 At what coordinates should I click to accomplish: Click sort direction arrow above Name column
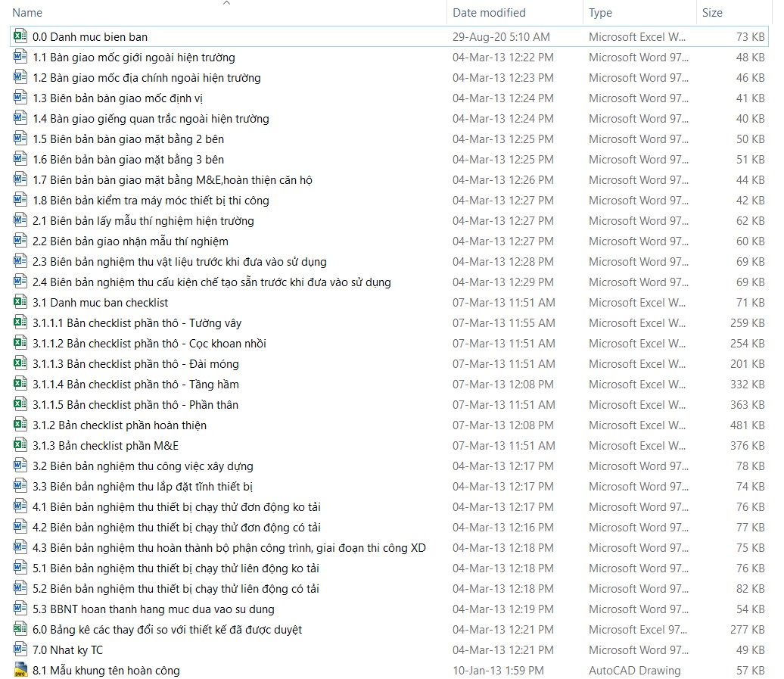click(x=226, y=3)
